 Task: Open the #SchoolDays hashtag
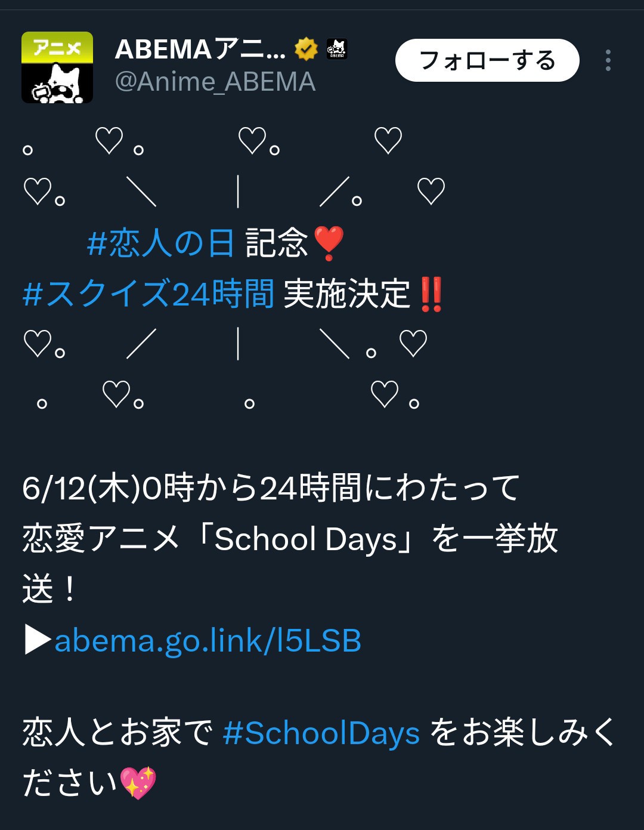click(321, 733)
